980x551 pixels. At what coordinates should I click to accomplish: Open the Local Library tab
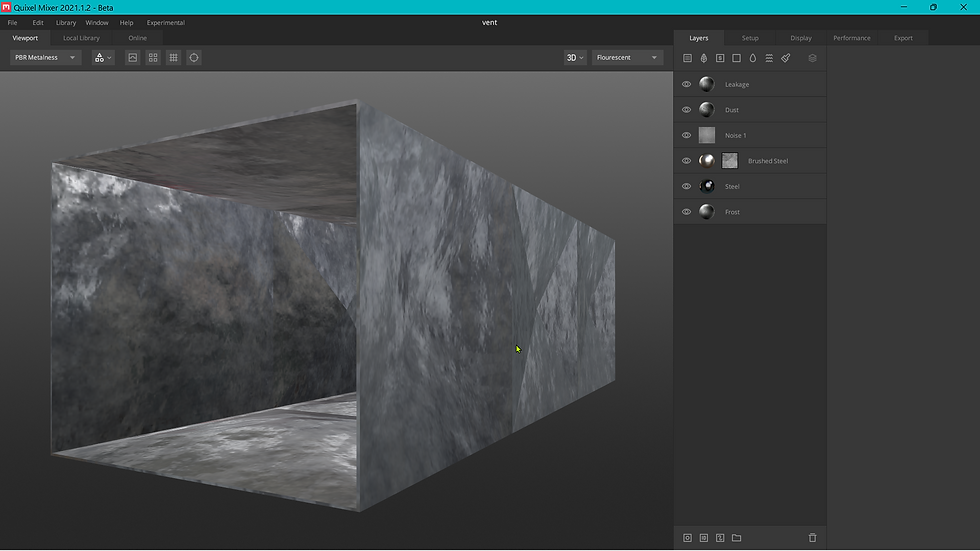point(81,38)
